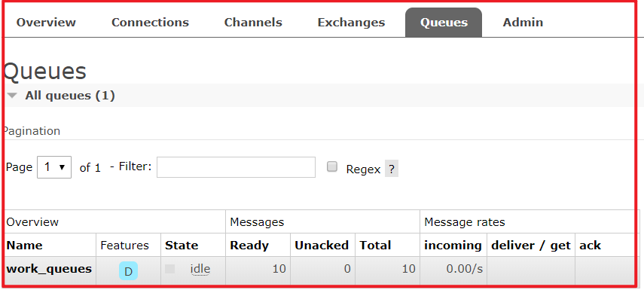Click the durable D feature badge

point(129,271)
